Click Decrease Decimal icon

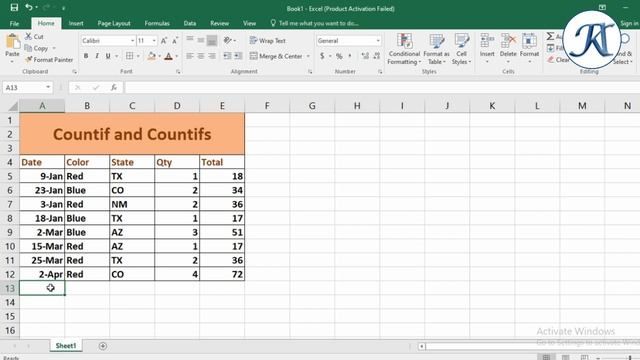pos(377,56)
